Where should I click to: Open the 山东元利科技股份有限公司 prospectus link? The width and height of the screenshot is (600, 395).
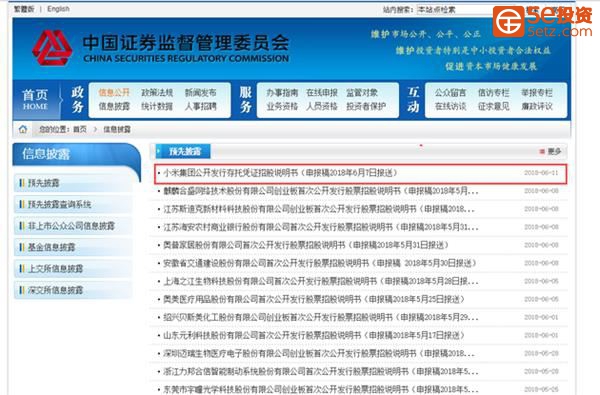point(314,335)
